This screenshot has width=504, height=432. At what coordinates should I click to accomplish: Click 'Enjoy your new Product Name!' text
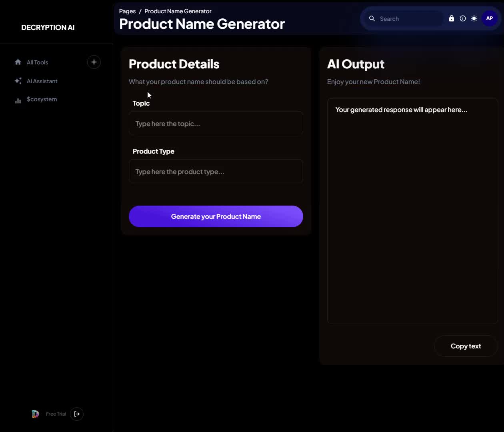(x=374, y=82)
